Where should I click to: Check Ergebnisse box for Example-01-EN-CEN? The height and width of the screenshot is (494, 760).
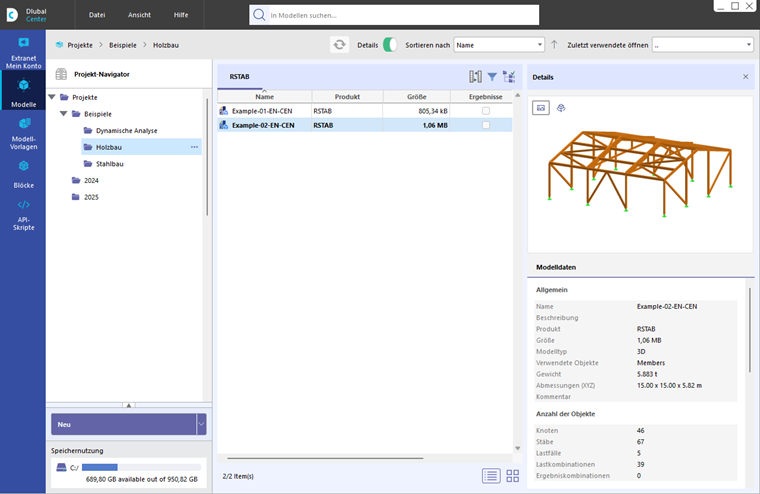pos(486,111)
